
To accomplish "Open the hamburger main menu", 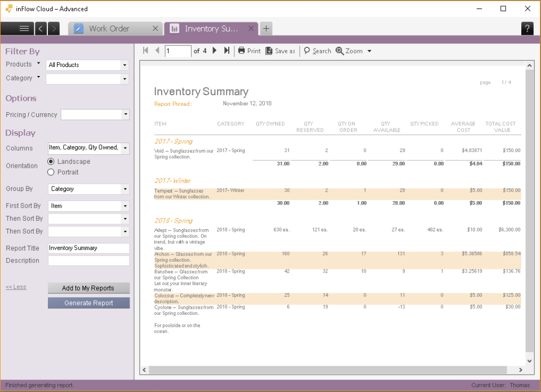I will click(24, 28).
